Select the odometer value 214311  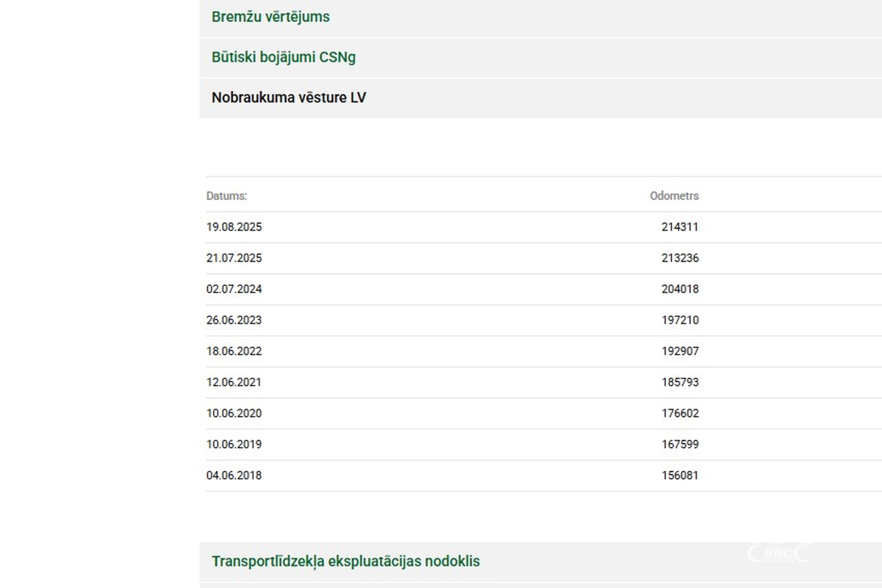pyautogui.click(x=679, y=227)
